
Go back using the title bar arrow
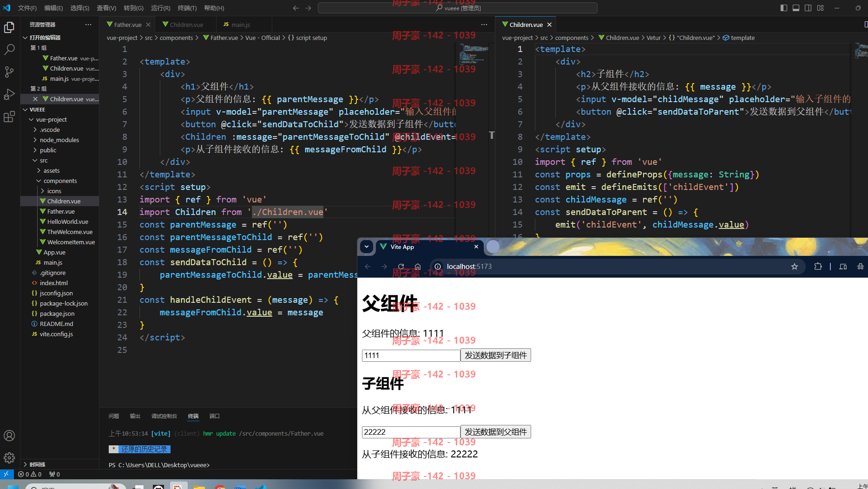click(296, 8)
